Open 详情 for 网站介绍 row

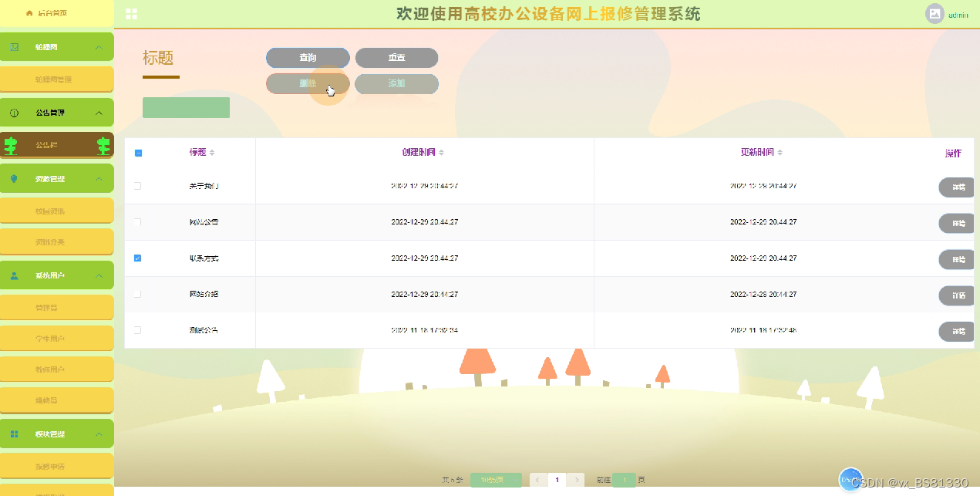pos(957,295)
